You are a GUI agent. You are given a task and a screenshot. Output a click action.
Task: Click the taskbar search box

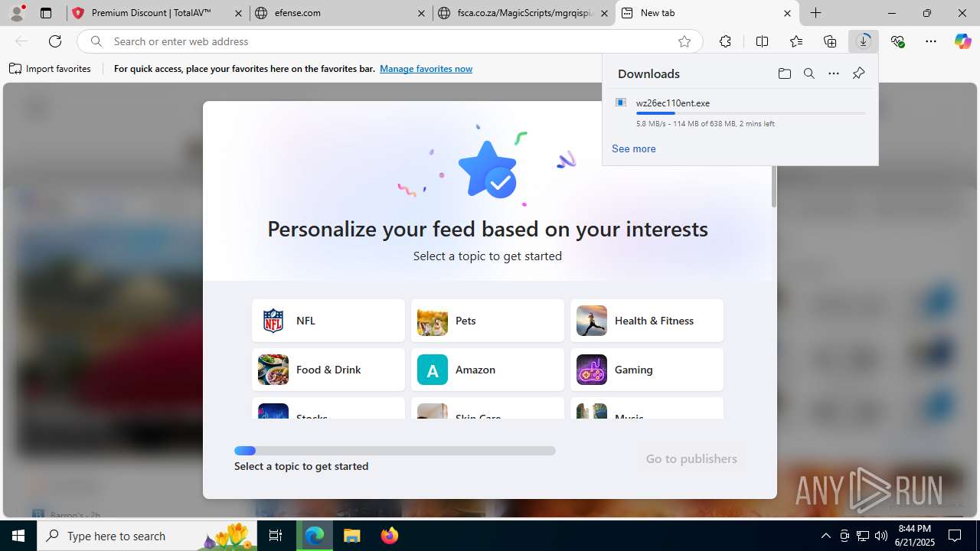tap(147, 536)
